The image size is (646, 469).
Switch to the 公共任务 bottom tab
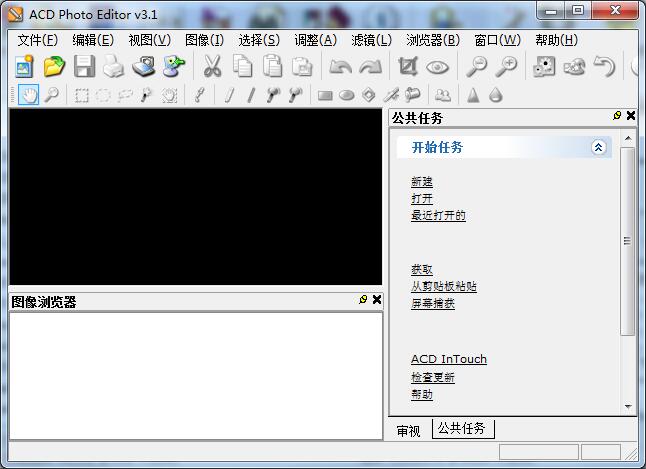[461, 429]
